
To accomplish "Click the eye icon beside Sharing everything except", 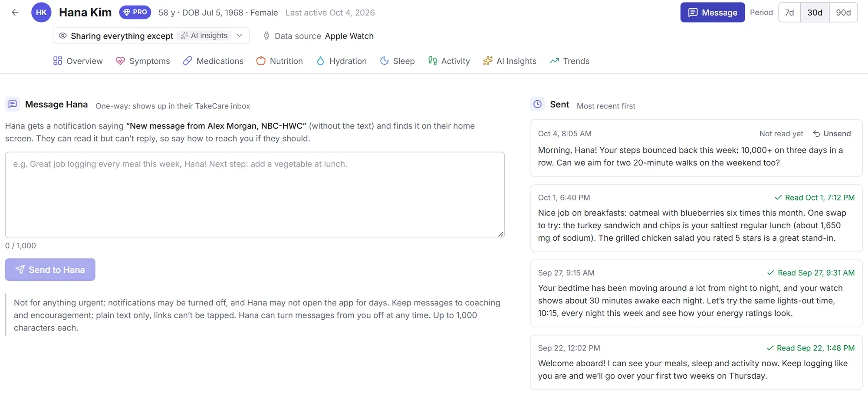I will pyautogui.click(x=62, y=36).
